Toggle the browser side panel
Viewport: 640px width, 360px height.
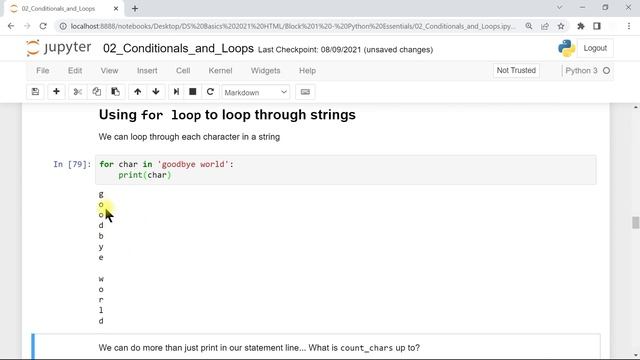click(597, 26)
